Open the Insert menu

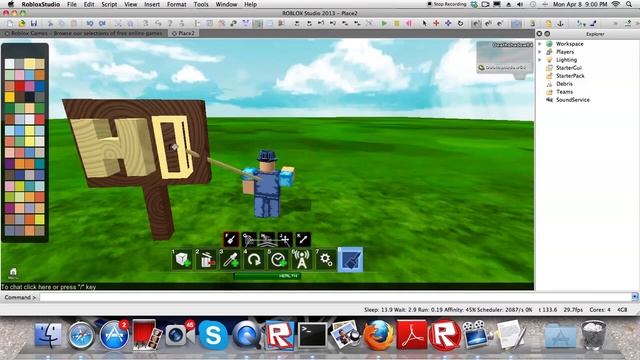pos(152,4)
